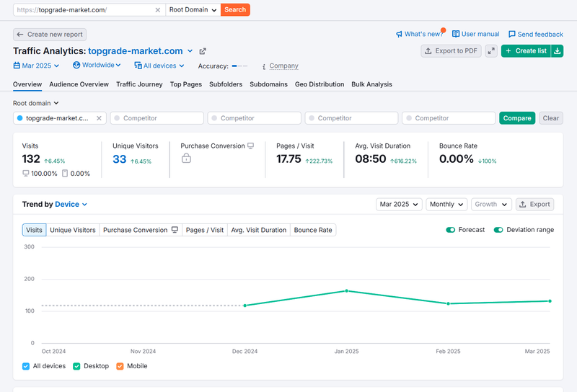
Task: Click desktop icon next to Purchase Conversion metric
Action: [250, 146]
